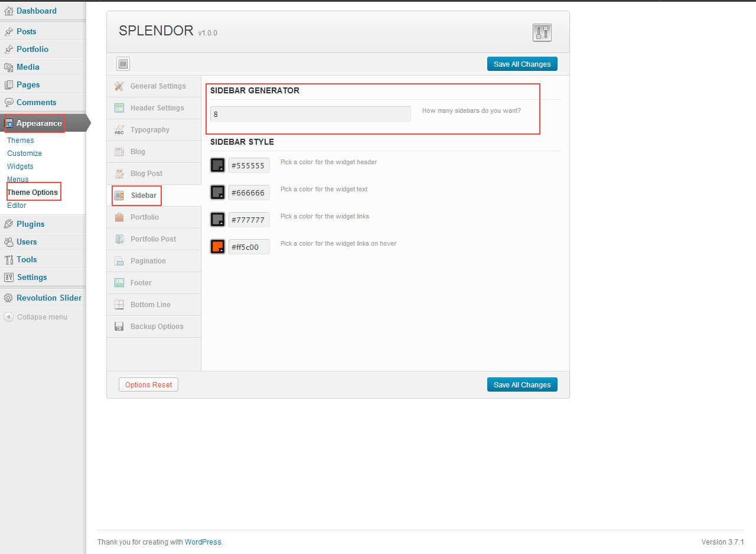Open widget header color picker swatch
Image resolution: width=756 pixels, height=554 pixels.
point(218,165)
